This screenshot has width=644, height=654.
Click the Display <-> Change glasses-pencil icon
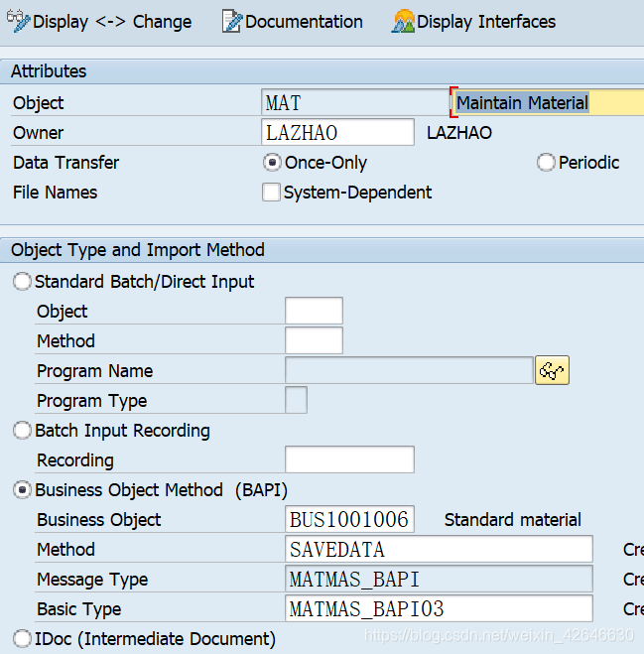[18, 21]
